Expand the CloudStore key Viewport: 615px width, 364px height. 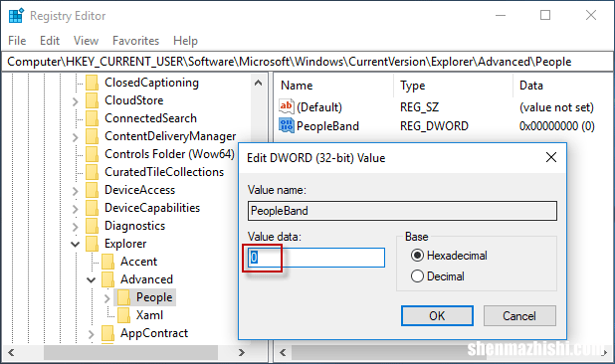(76, 101)
